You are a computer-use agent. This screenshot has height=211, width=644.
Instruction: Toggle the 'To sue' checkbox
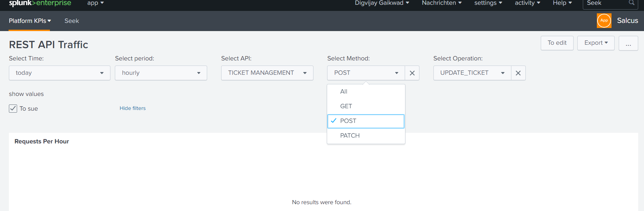(x=13, y=109)
